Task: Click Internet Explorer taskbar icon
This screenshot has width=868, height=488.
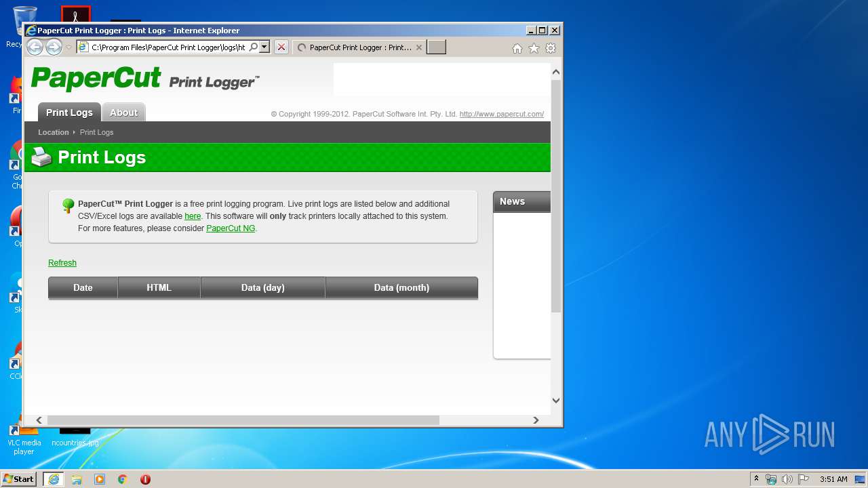Action: point(54,479)
